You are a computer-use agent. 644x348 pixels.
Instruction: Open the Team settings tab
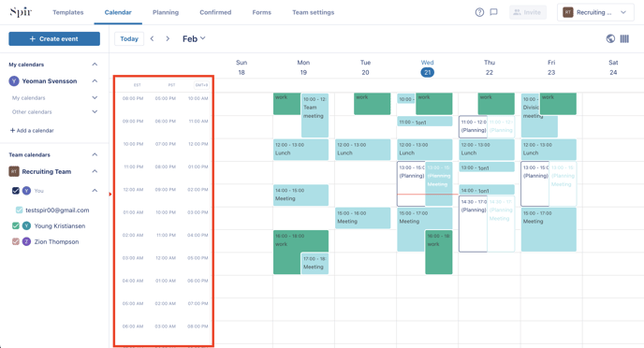pyautogui.click(x=313, y=12)
